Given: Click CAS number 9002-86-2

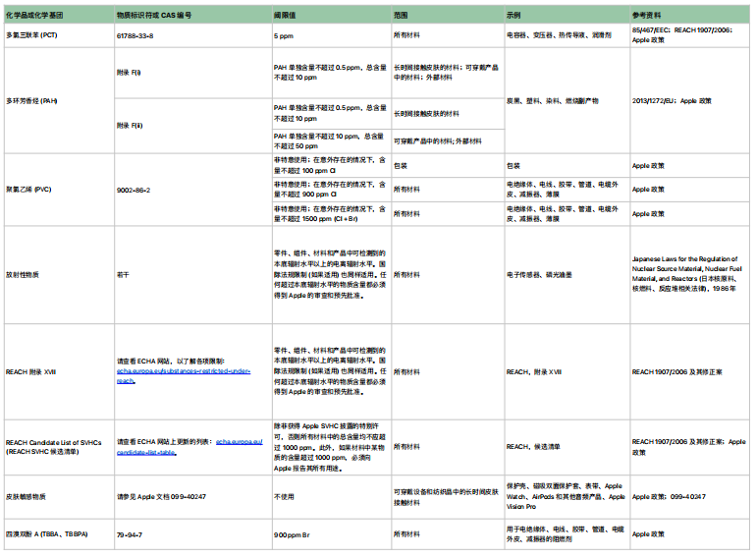Looking at the screenshot, I should (134, 190).
